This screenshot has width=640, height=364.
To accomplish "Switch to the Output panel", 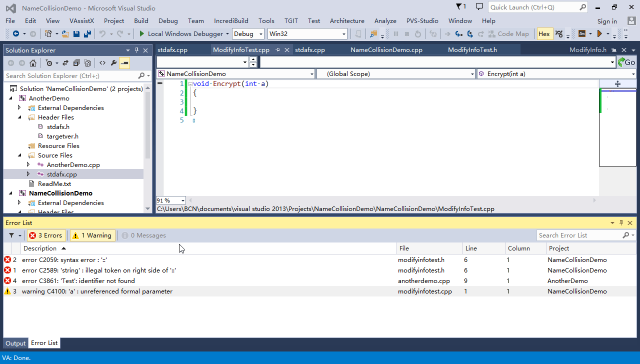I will [15, 343].
